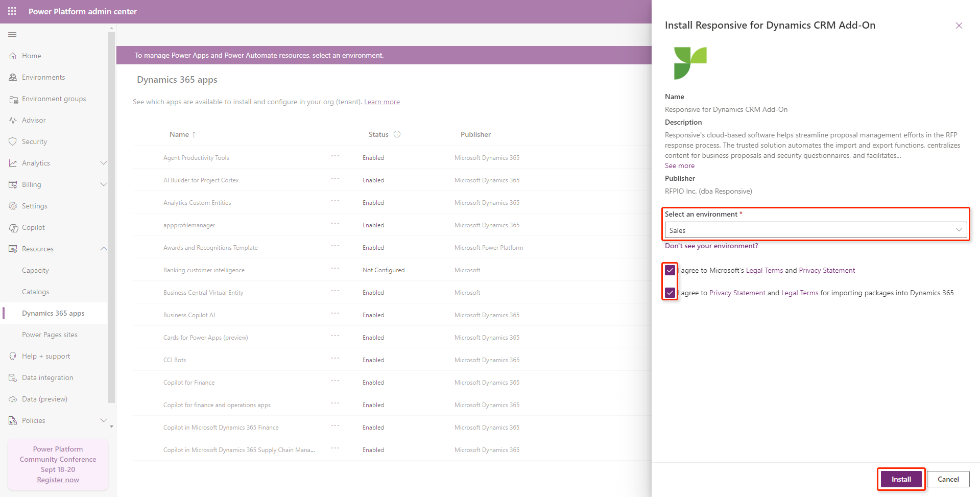The image size is (980, 497).
Task: Click the Name column sort arrow
Action: (194, 135)
